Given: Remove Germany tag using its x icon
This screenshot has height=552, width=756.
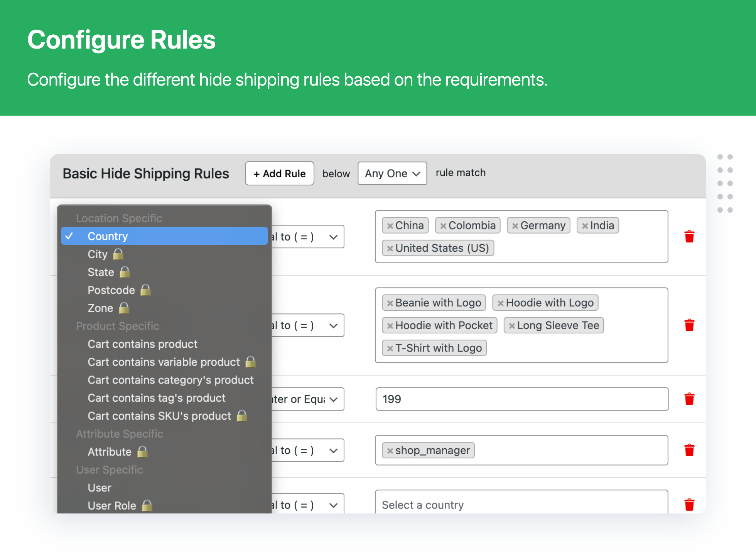Looking at the screenshot, I should 515,226.
